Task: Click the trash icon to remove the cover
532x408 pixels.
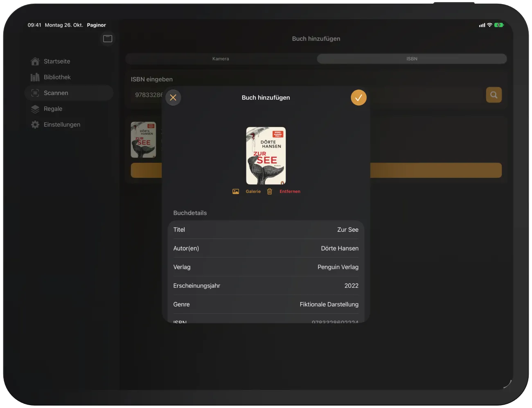Action: point(270,191)
